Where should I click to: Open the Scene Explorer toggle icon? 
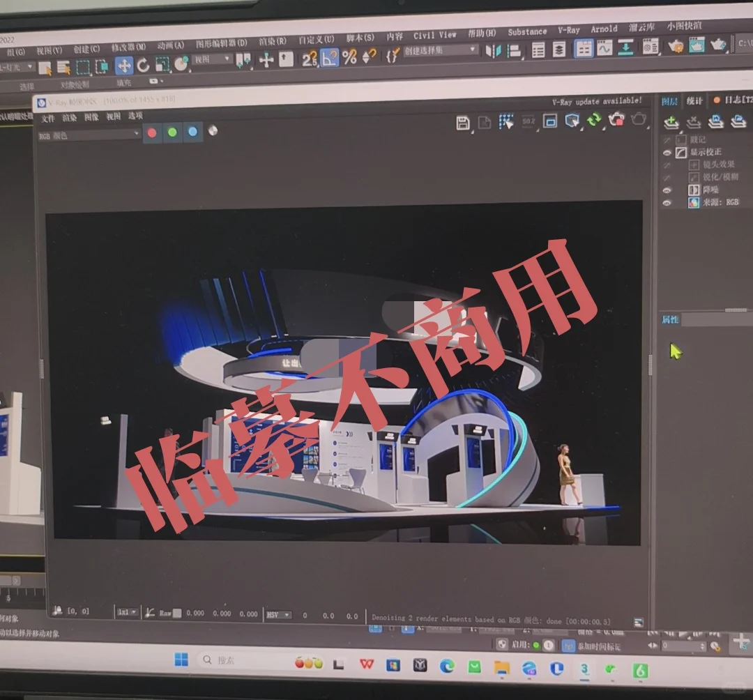point(538,50)
